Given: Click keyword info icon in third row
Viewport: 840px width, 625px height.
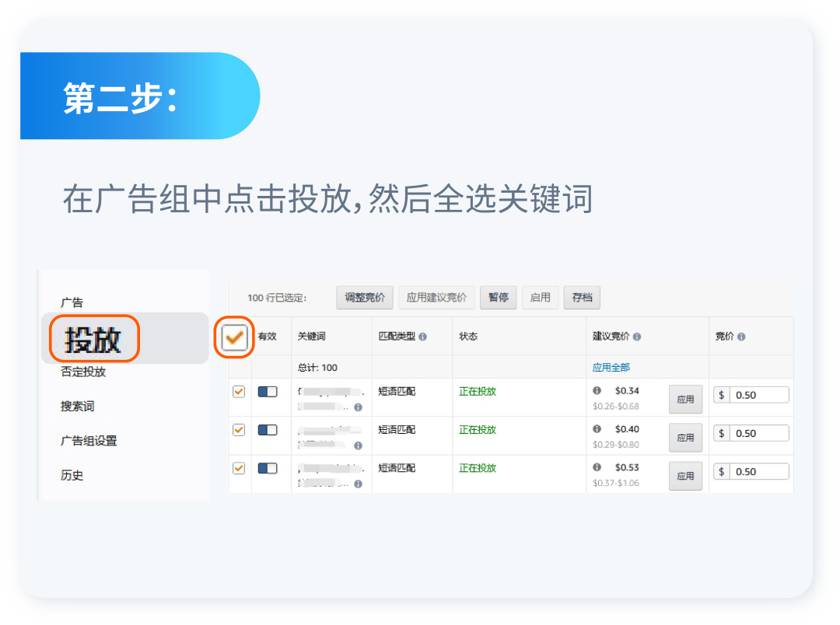Looking at the screenshot, I should [359, 484].
